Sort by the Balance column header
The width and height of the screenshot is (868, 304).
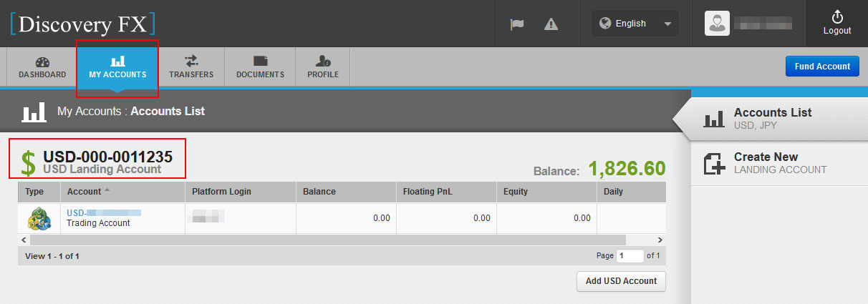point(346,192)
